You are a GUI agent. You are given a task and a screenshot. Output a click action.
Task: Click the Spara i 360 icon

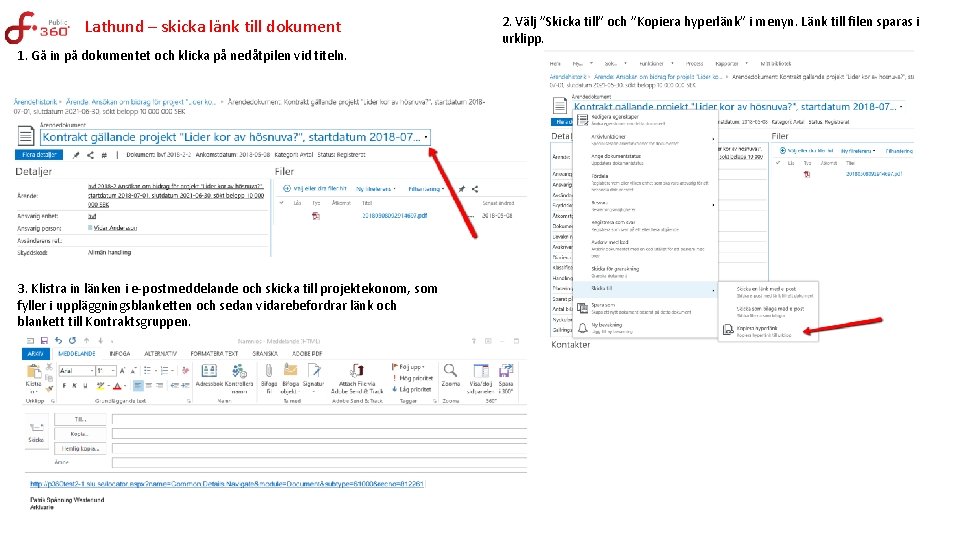[506, 370]
